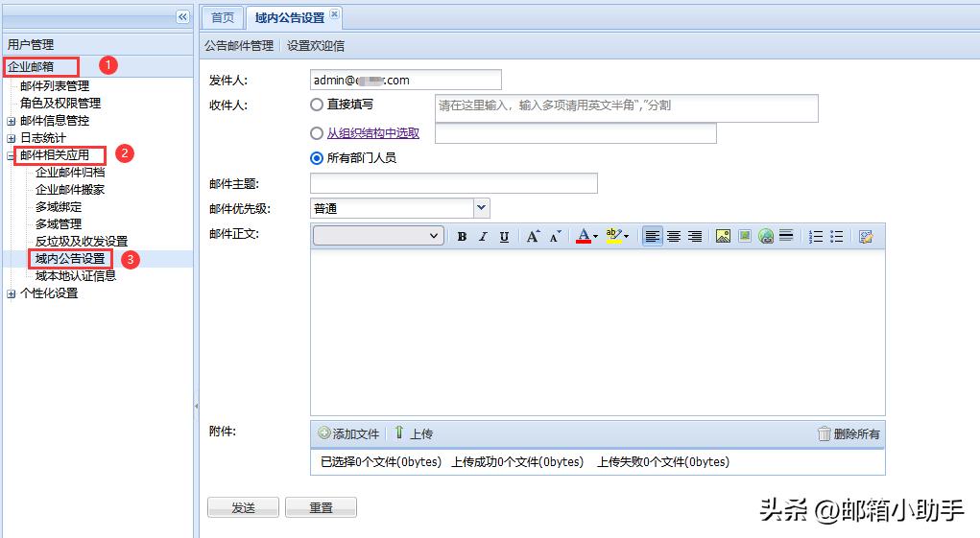Select the 所有部门人员 radio button
This screenshot has height=538, width=980.
pyautogui.click(x=317, y=158)
